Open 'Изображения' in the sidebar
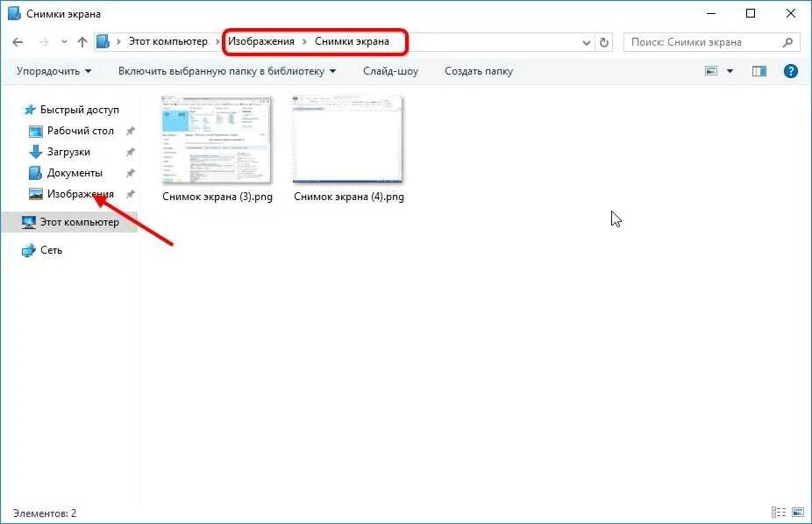This screenshot has width=812, height=524. 81,194
